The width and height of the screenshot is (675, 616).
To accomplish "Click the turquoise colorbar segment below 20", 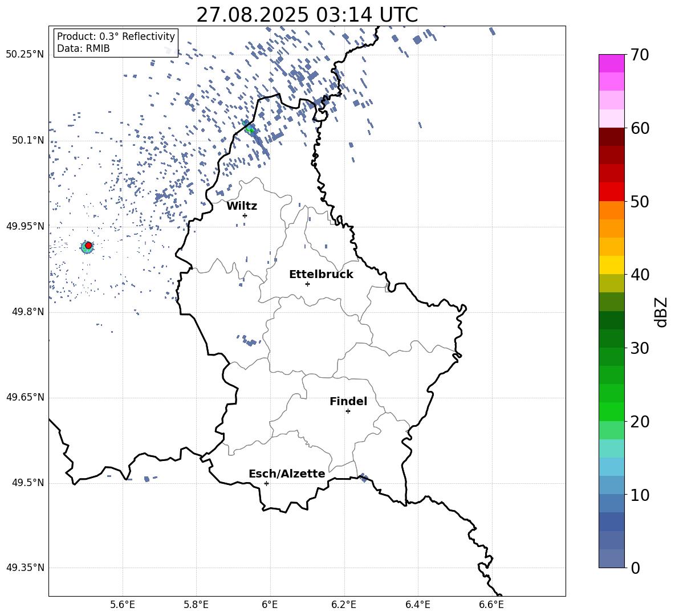I will pos(611,448).
